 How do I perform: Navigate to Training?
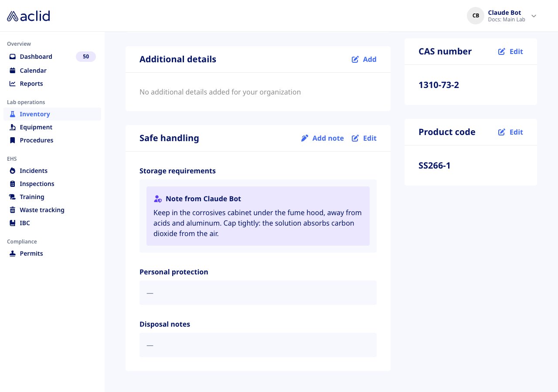point(52,197)
